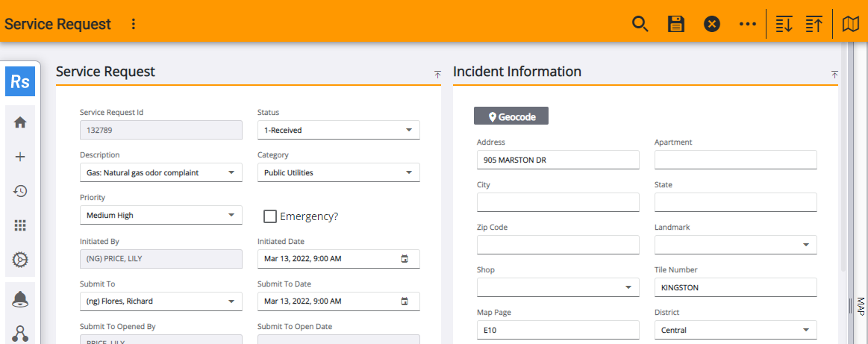Open the apps grid sidebar icon
The image size is (868, 344).
point(20,225)
